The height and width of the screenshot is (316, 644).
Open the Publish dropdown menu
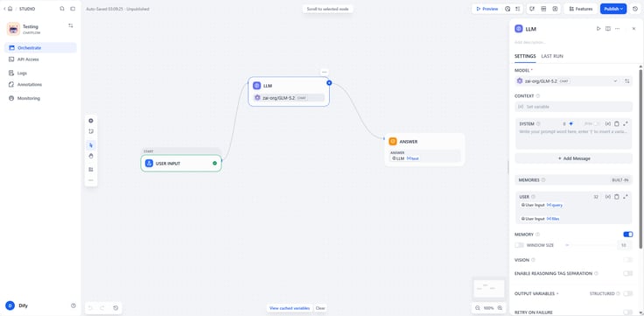[613, 9]
